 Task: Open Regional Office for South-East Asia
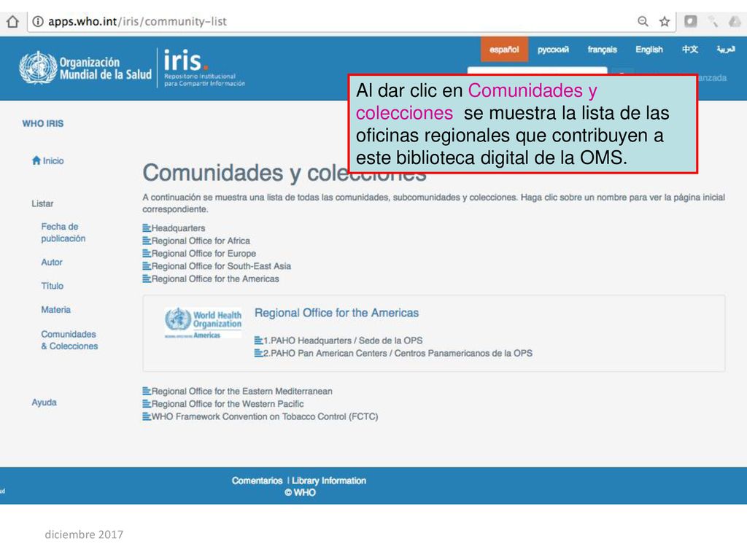tap(221, 266)
